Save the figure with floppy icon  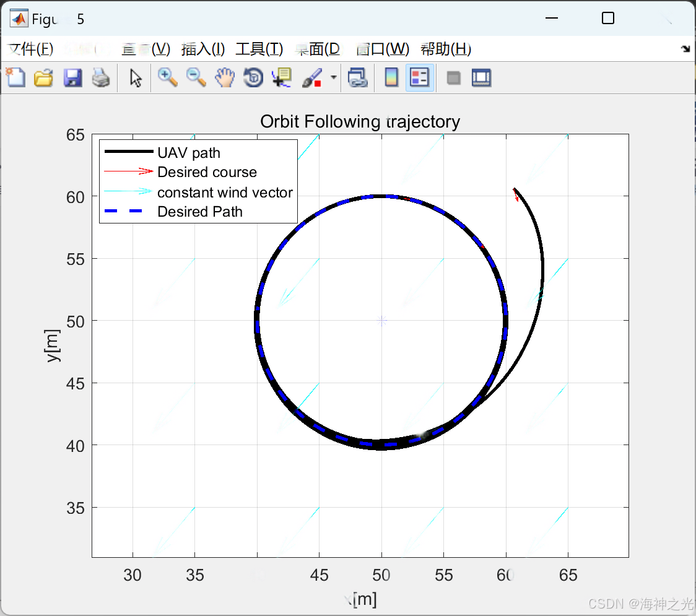pyautogui.click(x=72, y=77)
